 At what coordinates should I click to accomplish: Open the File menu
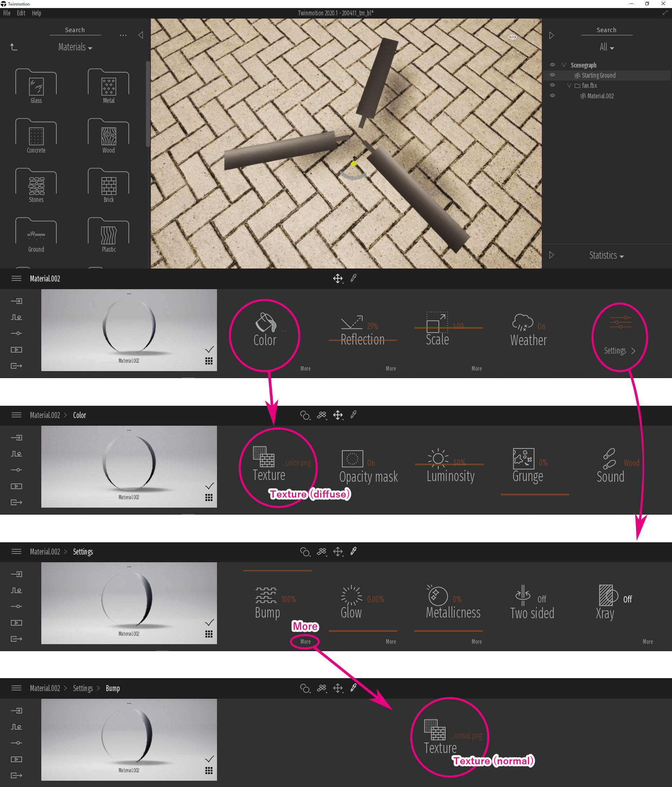click(x=7, y=13)
